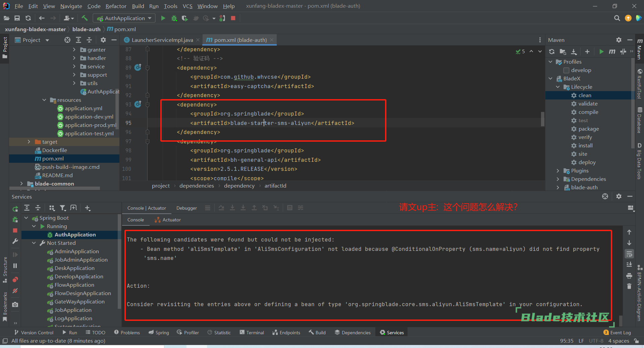Open the VCS menu
The width and height of the screenshot is (644, 348).
point(187,6)
